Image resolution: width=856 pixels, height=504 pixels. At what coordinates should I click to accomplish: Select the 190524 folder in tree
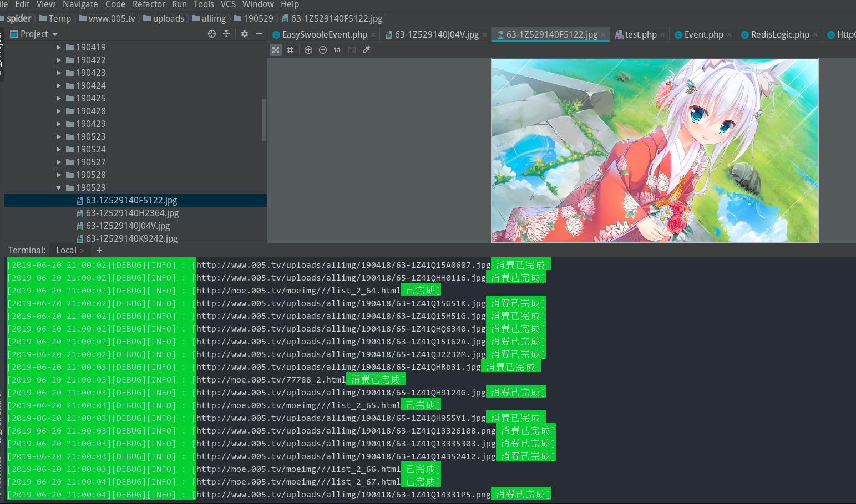click(x=90, y=150)
